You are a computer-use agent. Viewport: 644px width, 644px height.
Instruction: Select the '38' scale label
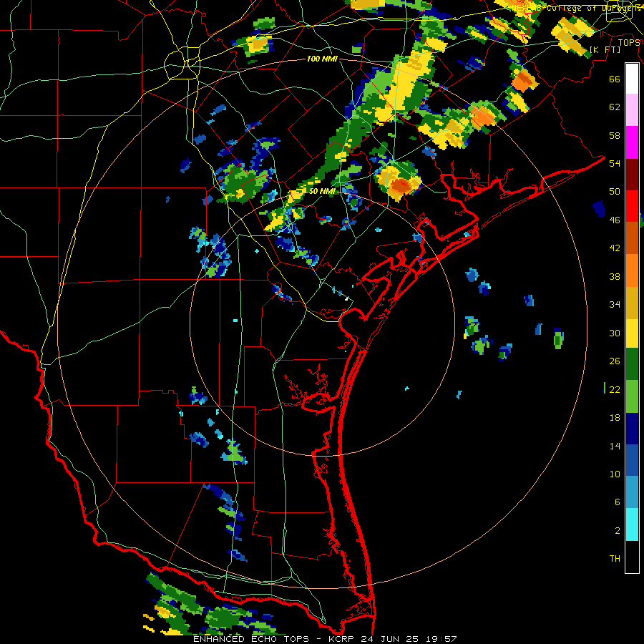[x=615, y=276]
